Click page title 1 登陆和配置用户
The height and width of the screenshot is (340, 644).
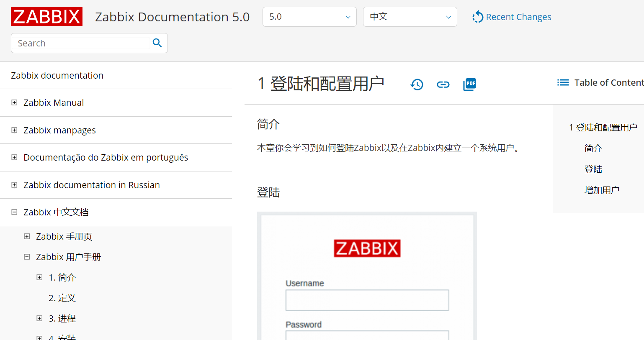[321, 83]
